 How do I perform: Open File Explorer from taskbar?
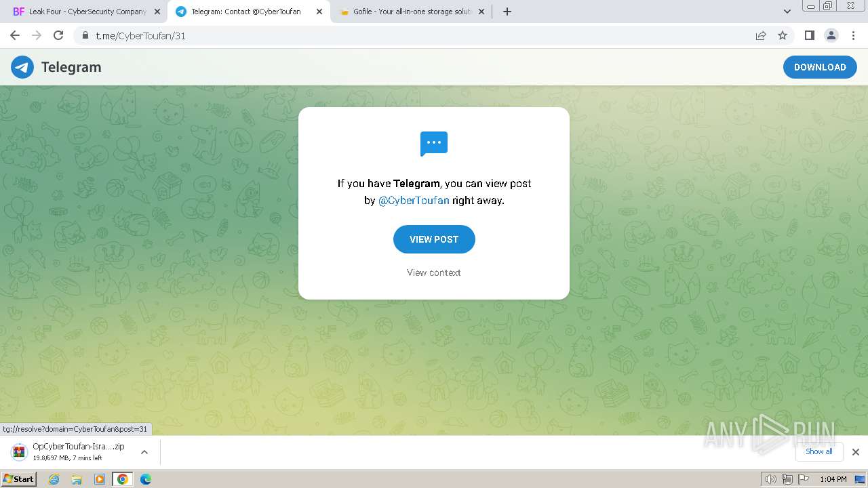coord(77,479)
